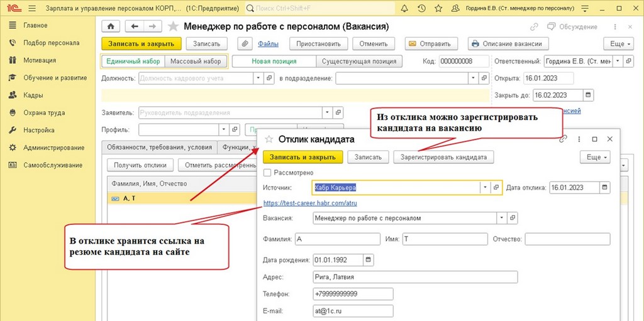The width and height of the screenshot is (644, 321).
Task: Open calendar for Дата рождения field
Action: (x=369, y=260)
